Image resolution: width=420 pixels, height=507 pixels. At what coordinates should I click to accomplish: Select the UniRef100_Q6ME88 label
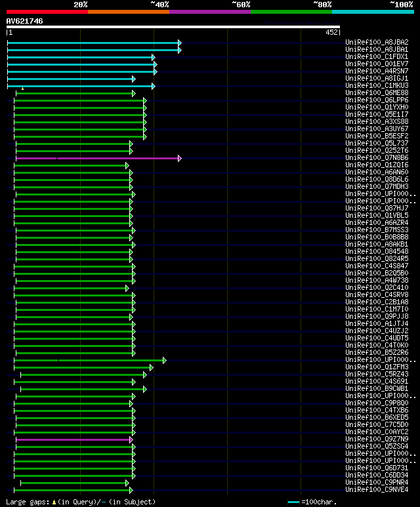pos(377,92)
